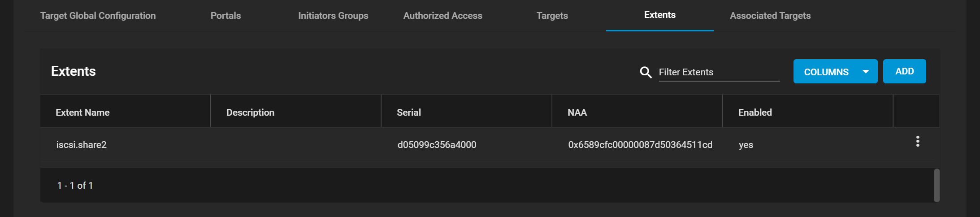The height and width of the screenshot is (217, 980).
Task: Sort by Serial column header
Action: click(409, 113)
